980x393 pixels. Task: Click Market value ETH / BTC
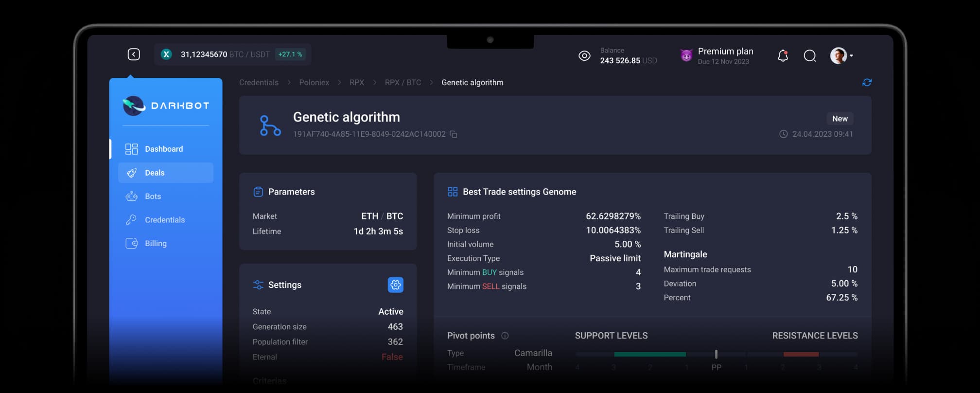382,216
